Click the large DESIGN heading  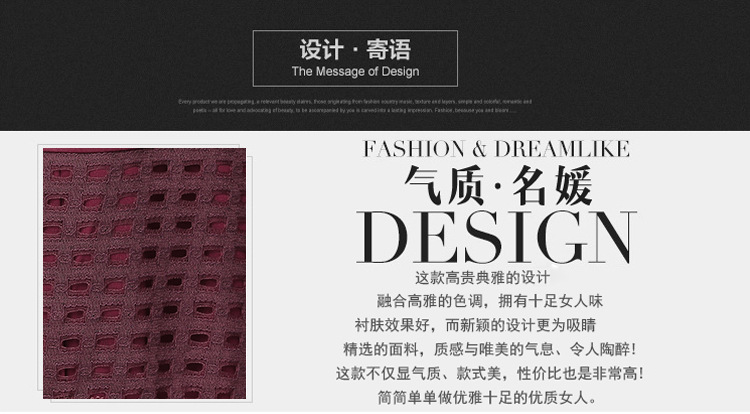click(x=496, y=238)
